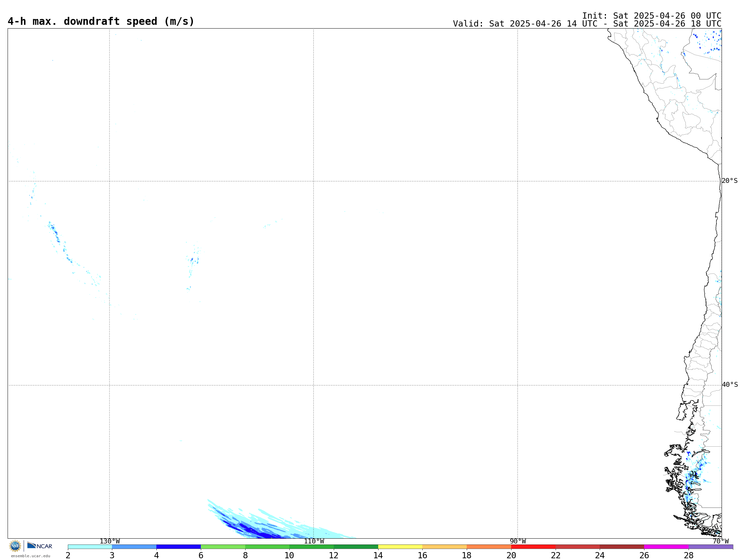The height and width of the screenshot is (560, 744).
Task: Click the 20°S latitude label
Action: click(730, 181)
